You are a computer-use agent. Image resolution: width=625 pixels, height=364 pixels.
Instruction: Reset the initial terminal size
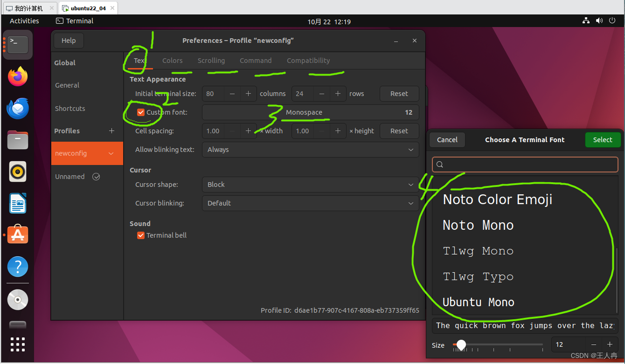coord(399,94)
